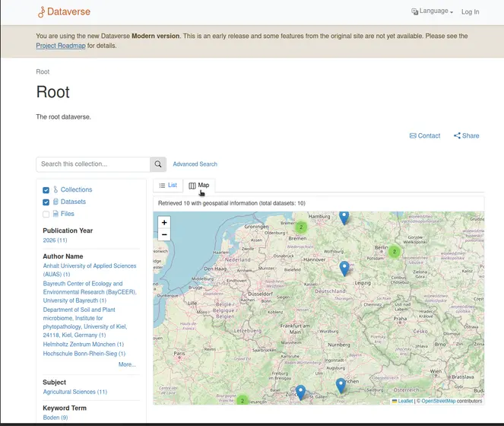The height and width of the screenshot is (426, 504).
Task: Open the Project Roadmap link
Action: (x=61, y=46)
